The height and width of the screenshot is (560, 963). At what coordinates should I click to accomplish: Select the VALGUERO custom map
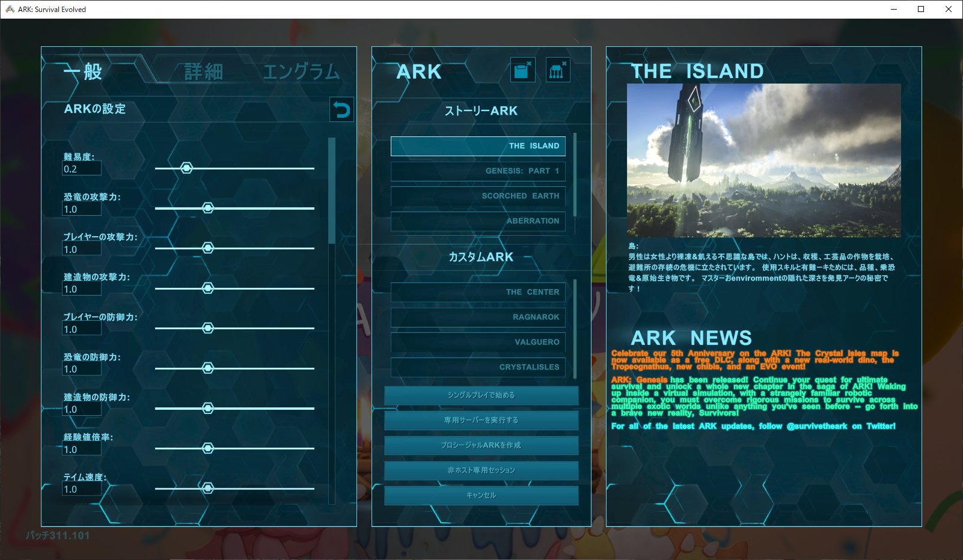pos(478,342)
